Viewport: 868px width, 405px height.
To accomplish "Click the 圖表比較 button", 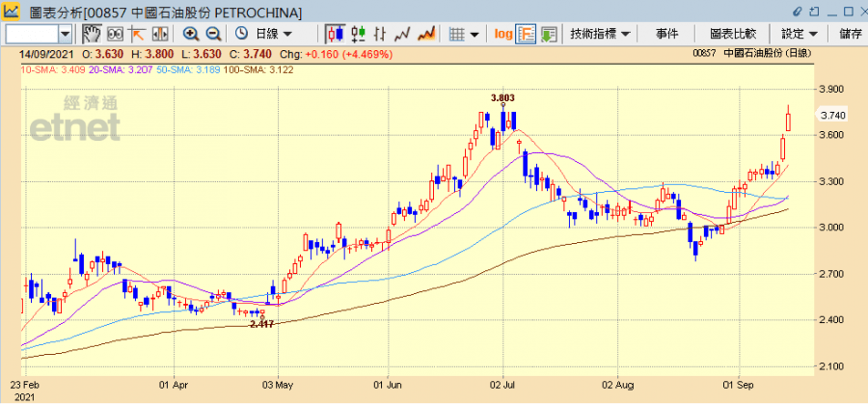I will (733, 34).
